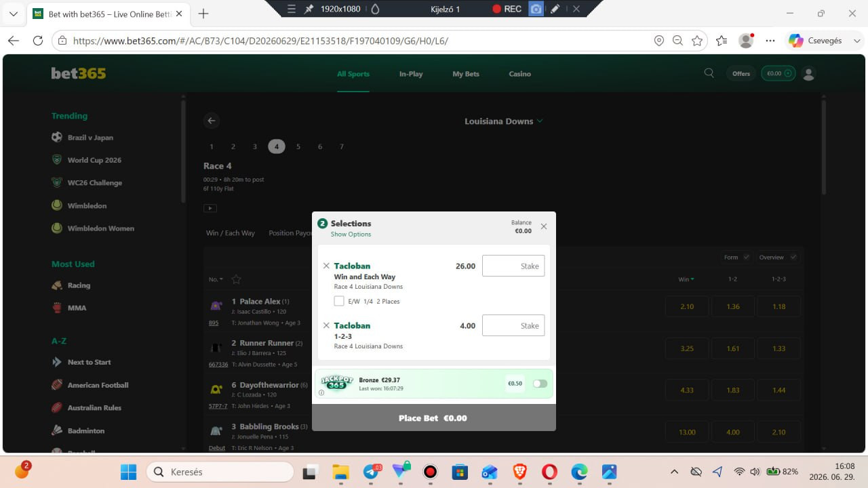Click the Next to Start icon

(x=57, y=362)
